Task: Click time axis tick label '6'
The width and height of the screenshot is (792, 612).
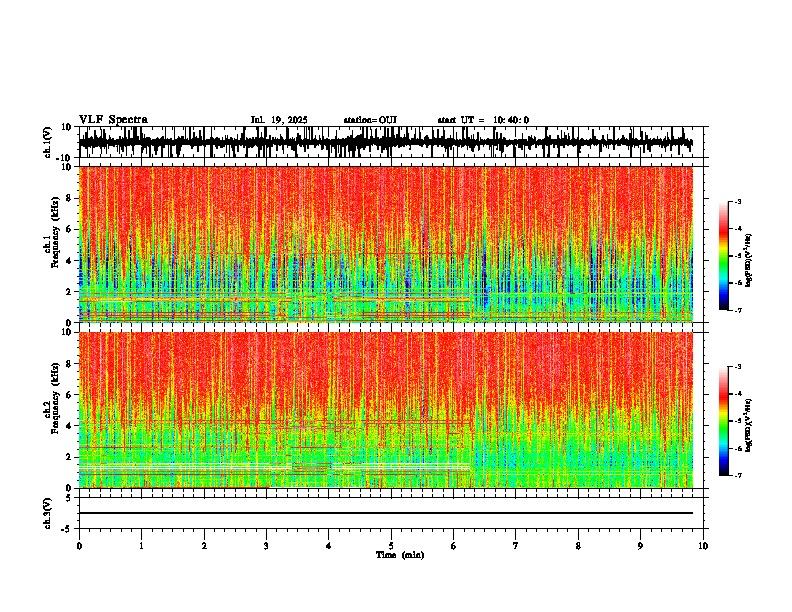Action: [454, 546]
